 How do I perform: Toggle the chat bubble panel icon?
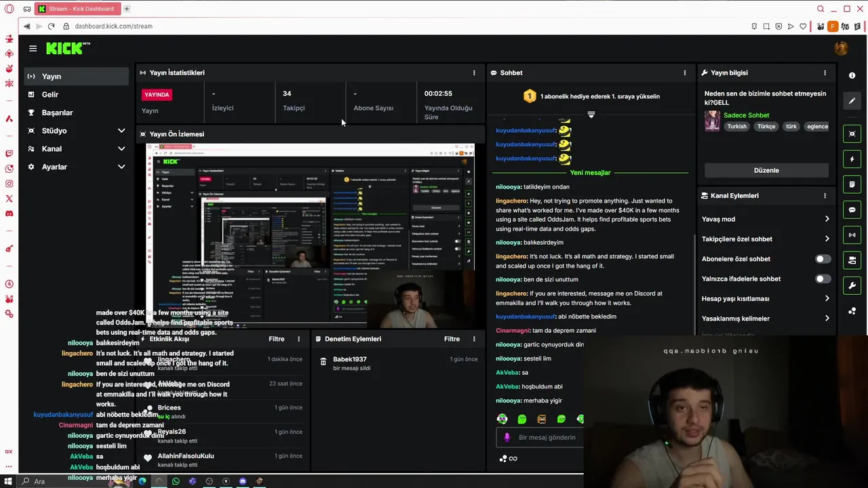pyautogui.click(x=852, y=210)
